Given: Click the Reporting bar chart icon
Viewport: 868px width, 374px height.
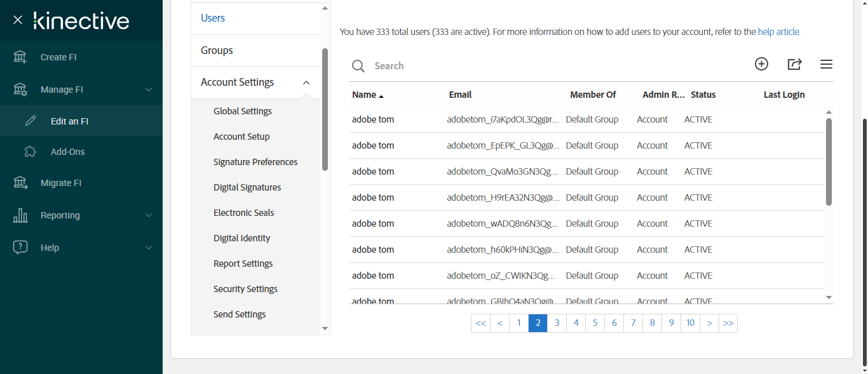Looking at the screenshot, I should pos(20,215).
